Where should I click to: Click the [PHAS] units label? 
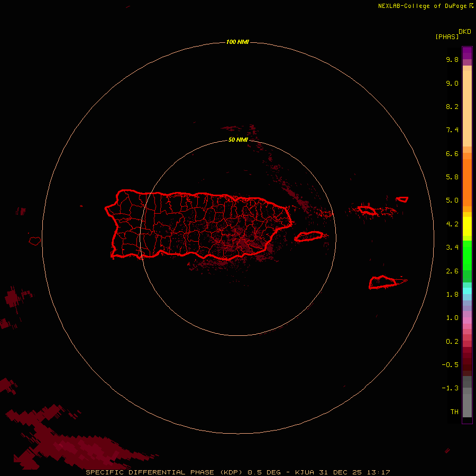point(447,36)
